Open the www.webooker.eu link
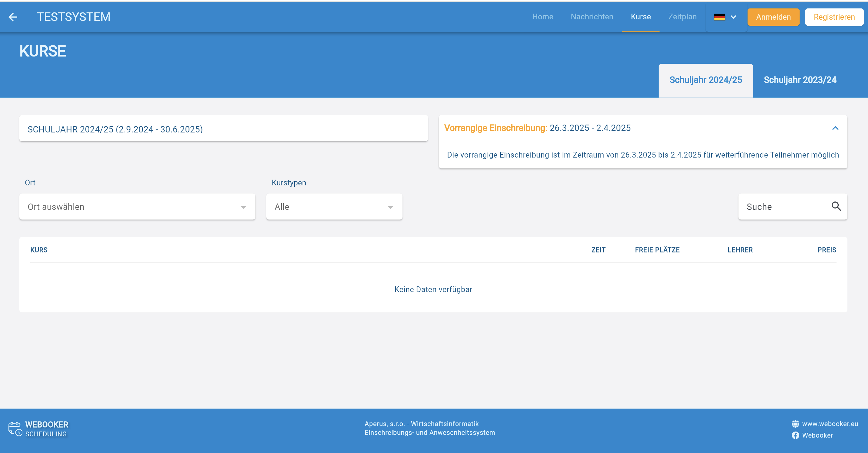868x453 pixels. 830,424
